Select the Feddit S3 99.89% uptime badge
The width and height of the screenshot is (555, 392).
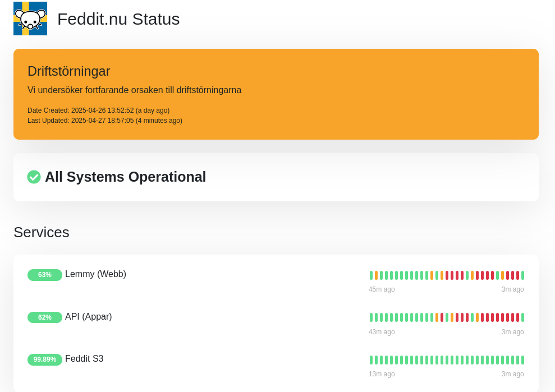(44, 359)
